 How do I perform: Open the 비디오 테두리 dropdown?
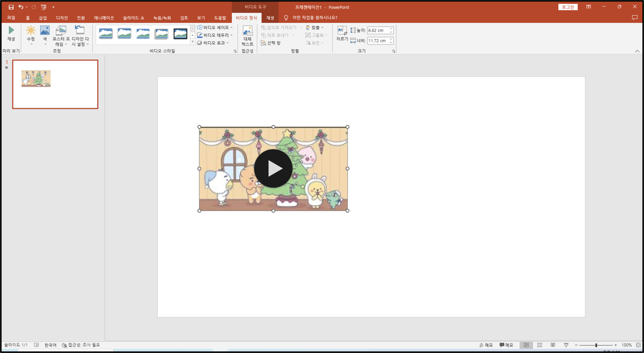pos(215,35)
